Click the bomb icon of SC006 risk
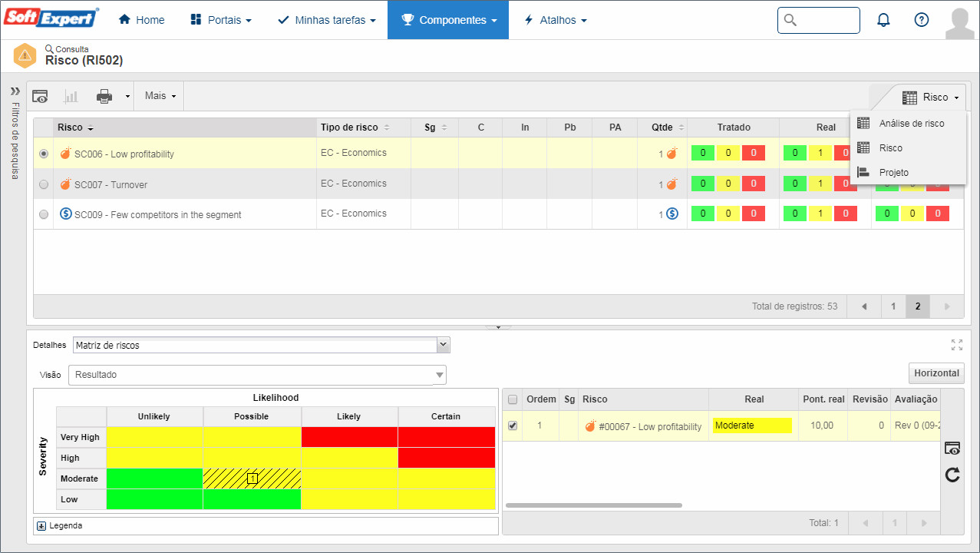The height and width of the screenshot is (553, 980). tap(65, 153)
